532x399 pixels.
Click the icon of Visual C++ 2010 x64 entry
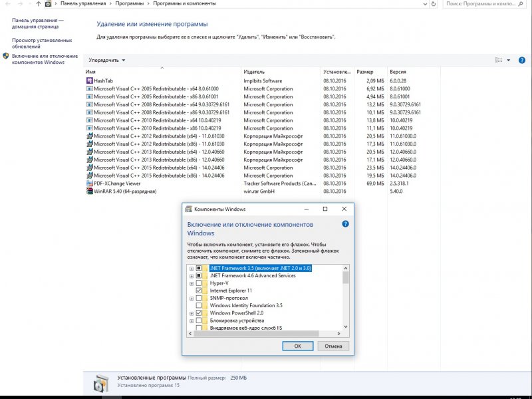point(90,120)
